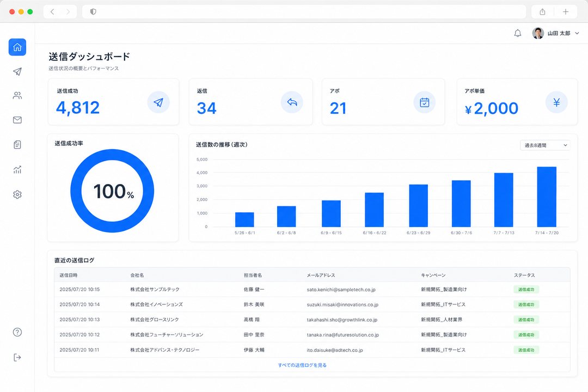Click the 34 返信 value
Screen dimensions: 588x392
pyautogui.click(x=207, y=108)
